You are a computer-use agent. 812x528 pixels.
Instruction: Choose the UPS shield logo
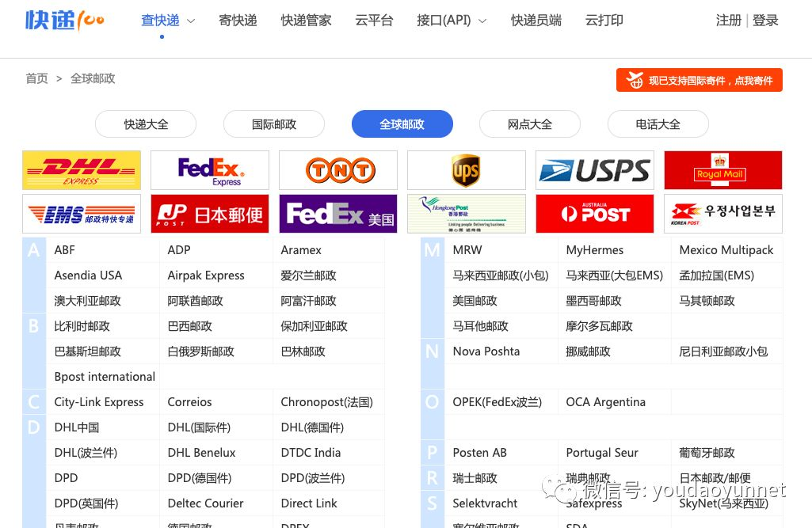(x=467, y=170)
